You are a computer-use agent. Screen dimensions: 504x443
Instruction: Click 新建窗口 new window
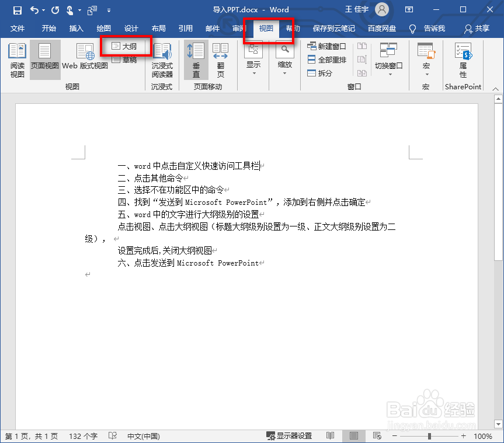326,46
